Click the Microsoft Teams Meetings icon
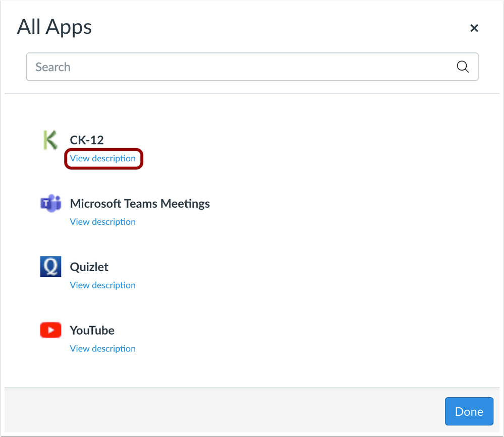Image resolution: width=504 pixels, height=437 pixels. point(51,203)
